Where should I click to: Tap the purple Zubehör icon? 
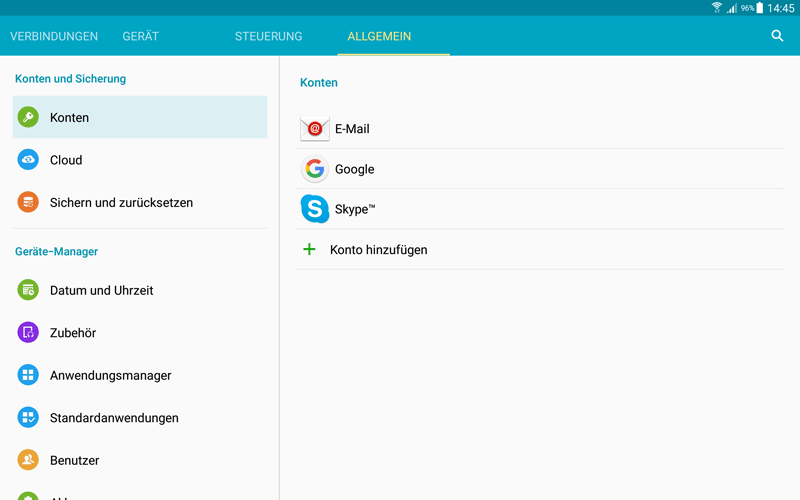[x=28, y=333]
